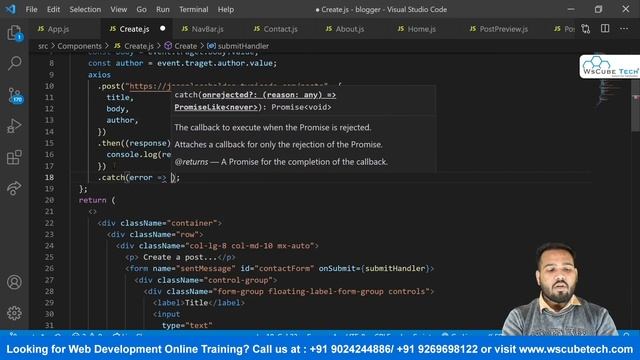Click the col-lg-8 col-md-10 mx-auto string
This screenshot has width=640, height=360.
(250, 246)
